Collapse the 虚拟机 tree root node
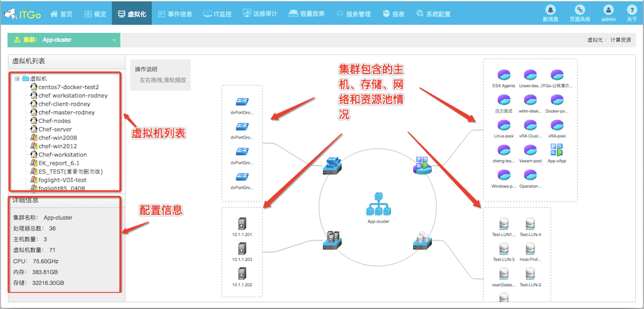 tap(17, 78)
